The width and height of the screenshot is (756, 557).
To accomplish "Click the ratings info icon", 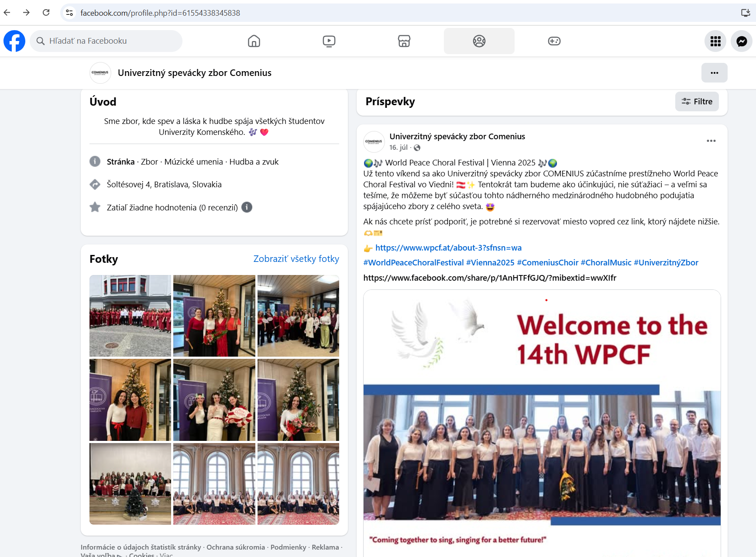I will pos(247,207).
